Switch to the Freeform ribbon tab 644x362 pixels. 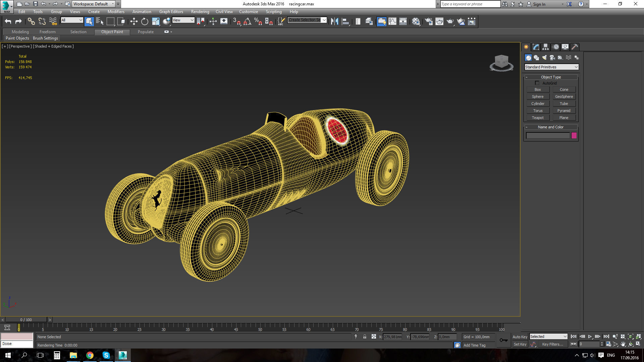pos(47,32)
